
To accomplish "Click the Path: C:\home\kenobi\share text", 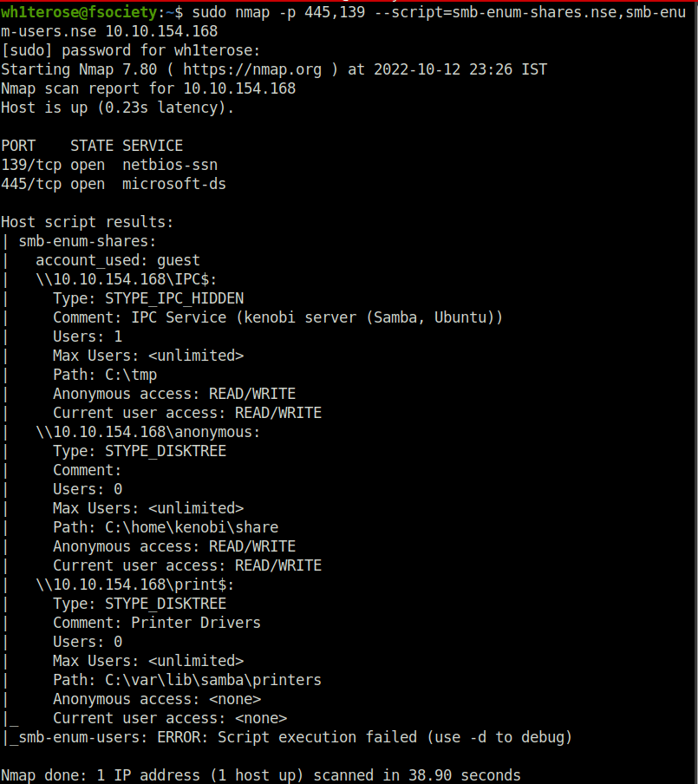I will coord(166,527).
